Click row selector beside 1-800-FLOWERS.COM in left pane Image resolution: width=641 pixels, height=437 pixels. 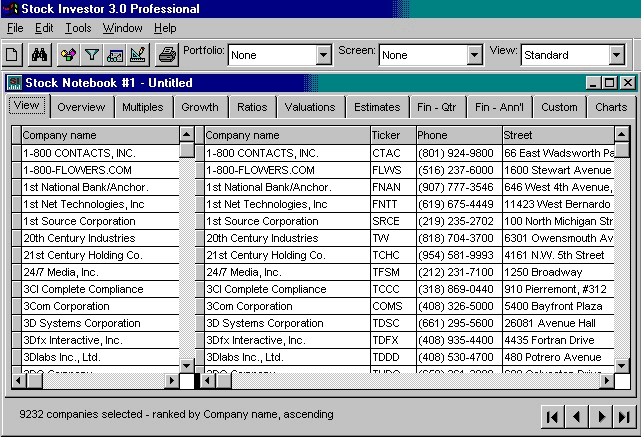point(16,170)
